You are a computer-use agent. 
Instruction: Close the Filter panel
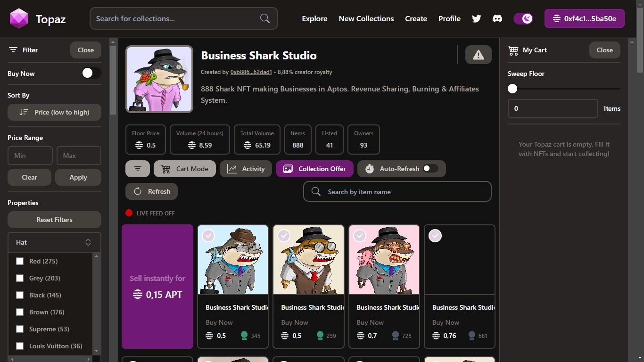pos(86,50)
